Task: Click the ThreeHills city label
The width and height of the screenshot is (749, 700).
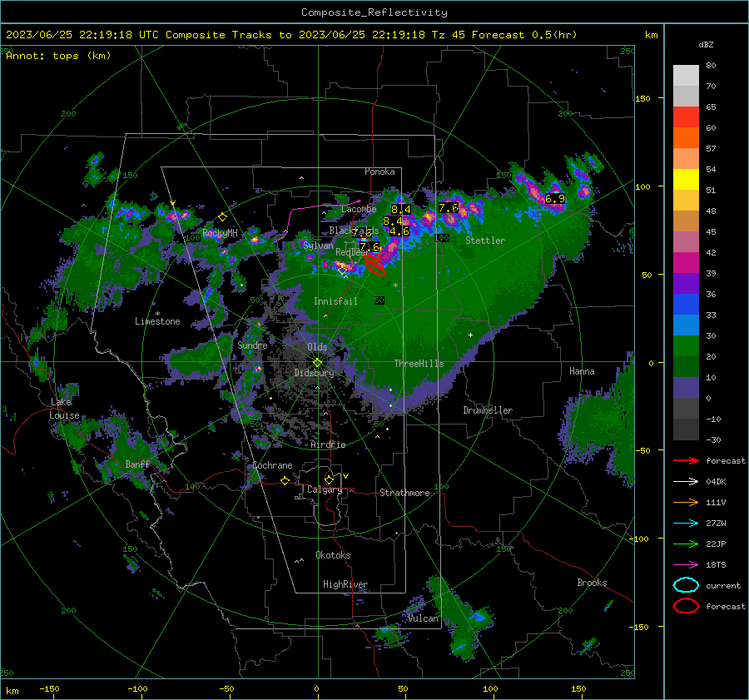Action: pos(419,364)
